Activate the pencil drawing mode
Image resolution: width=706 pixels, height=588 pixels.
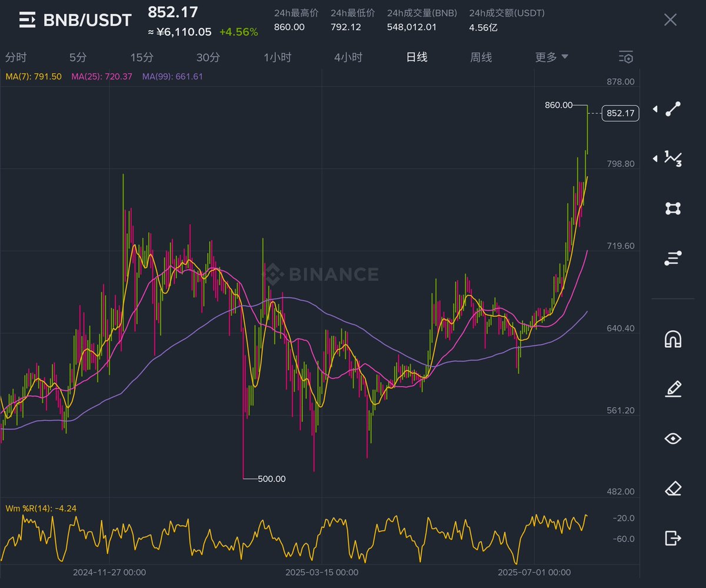tap(673, 389)
